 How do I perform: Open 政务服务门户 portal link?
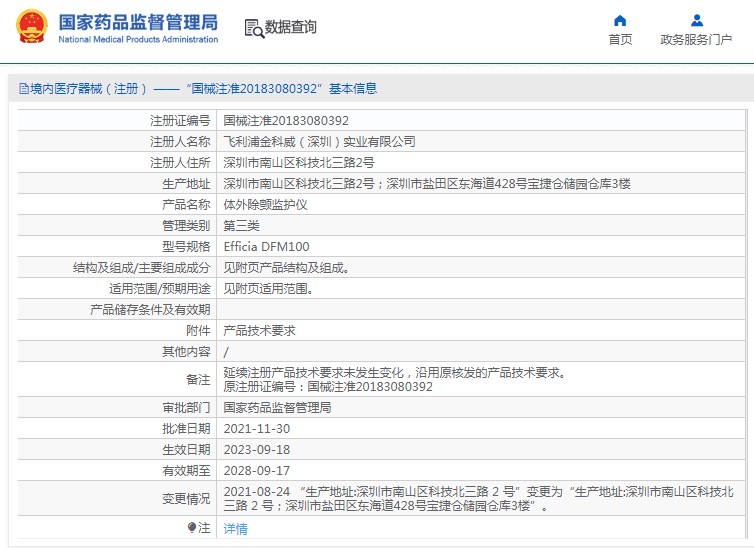coord(696,39)
